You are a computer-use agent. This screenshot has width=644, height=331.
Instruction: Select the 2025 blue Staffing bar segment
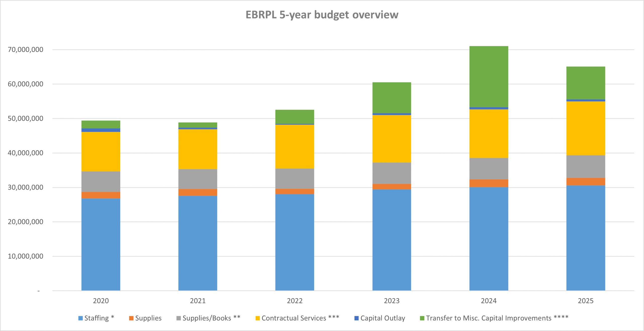coord(586,238)
